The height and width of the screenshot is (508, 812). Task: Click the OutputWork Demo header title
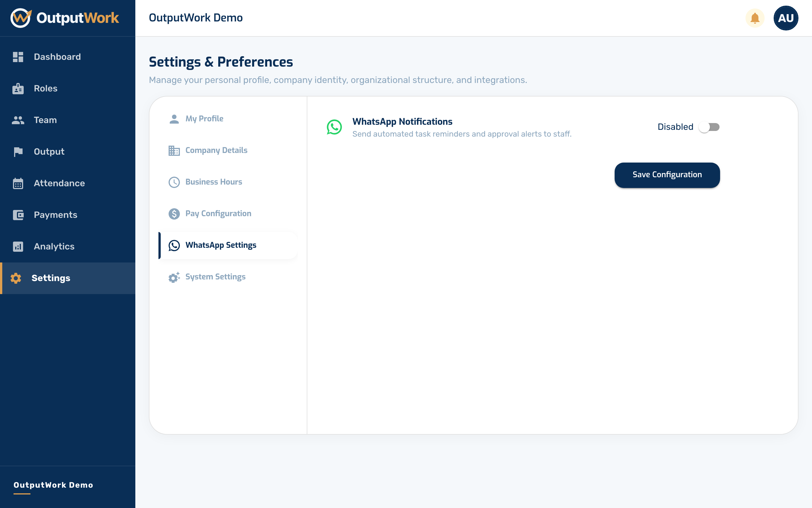(196, 18)
